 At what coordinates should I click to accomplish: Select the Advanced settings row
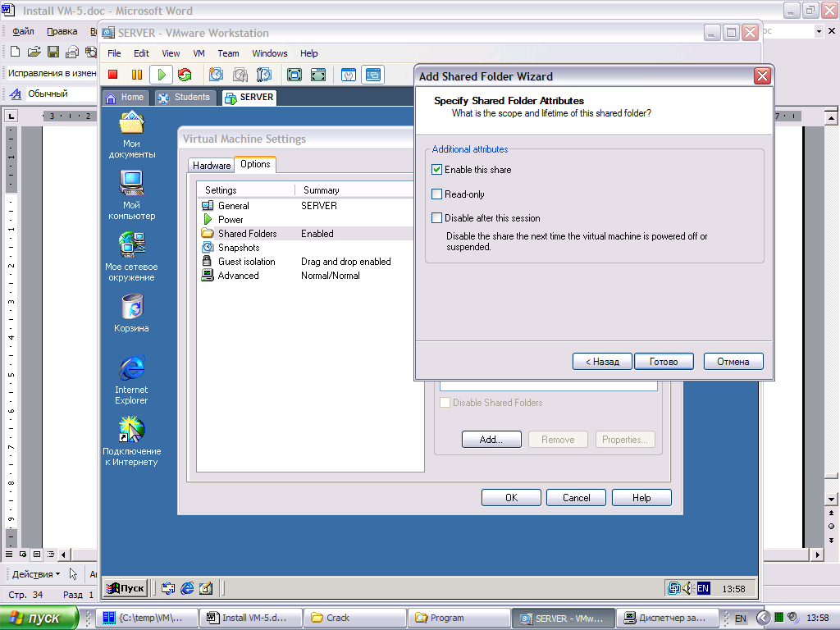(305, 276)
